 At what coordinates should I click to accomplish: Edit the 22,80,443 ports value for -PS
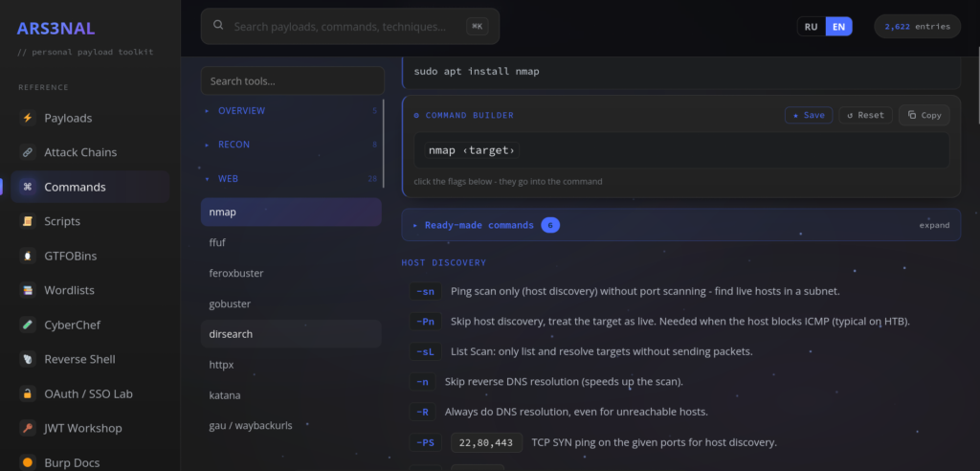click(486, 443)
